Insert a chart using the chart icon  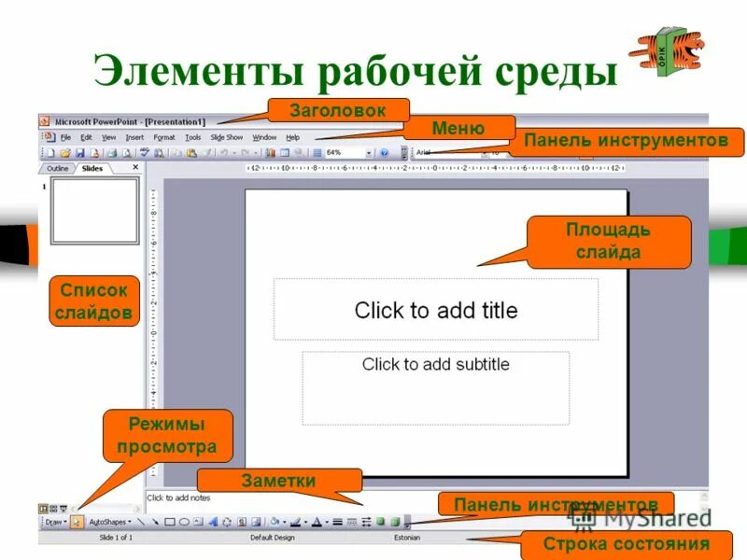coord(271,153)
